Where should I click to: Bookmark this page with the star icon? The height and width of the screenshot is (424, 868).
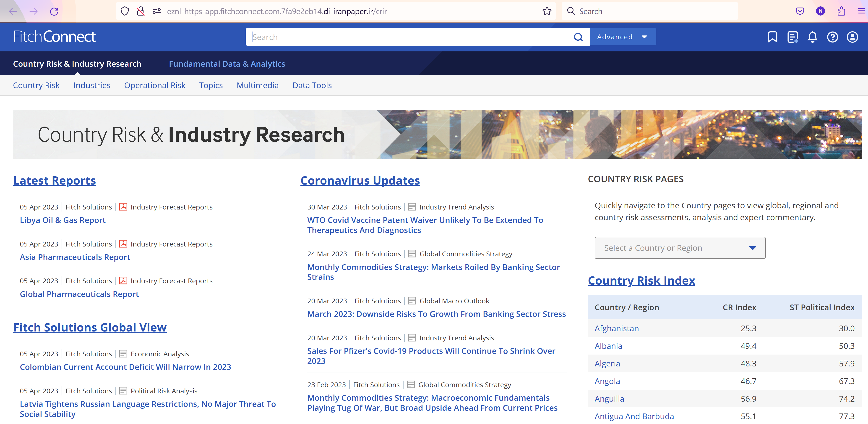tap(547, 11)
